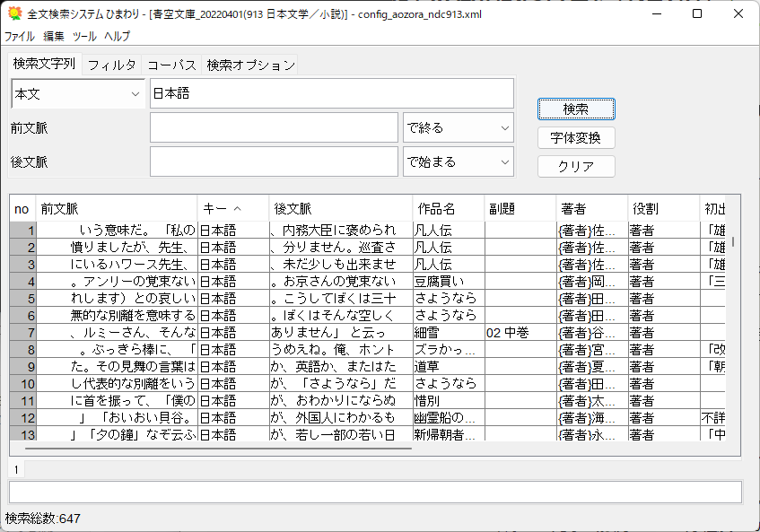Click the search keyword field containing 日本語
The height and width of the screenshot is (532, 760).
331,93
